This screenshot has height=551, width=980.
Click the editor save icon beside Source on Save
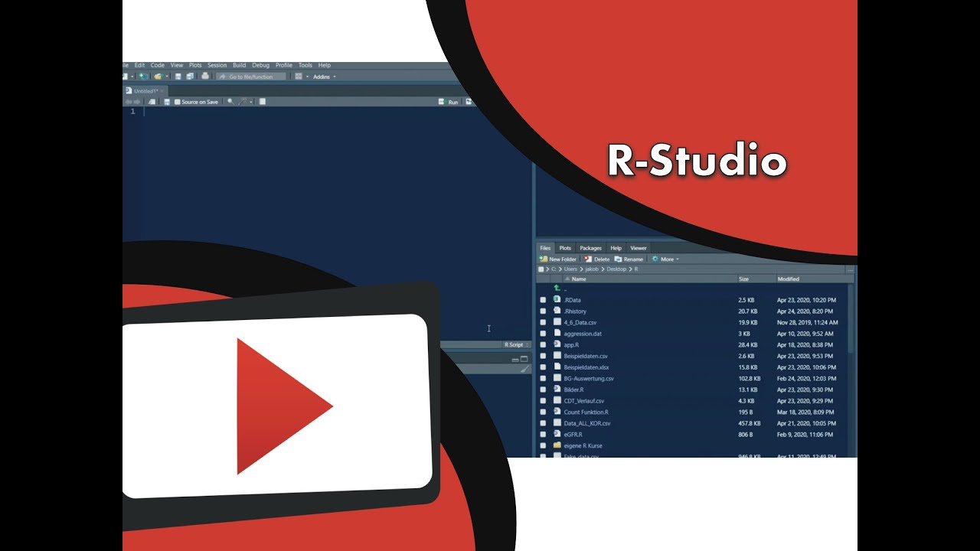[x=167, y=102]
